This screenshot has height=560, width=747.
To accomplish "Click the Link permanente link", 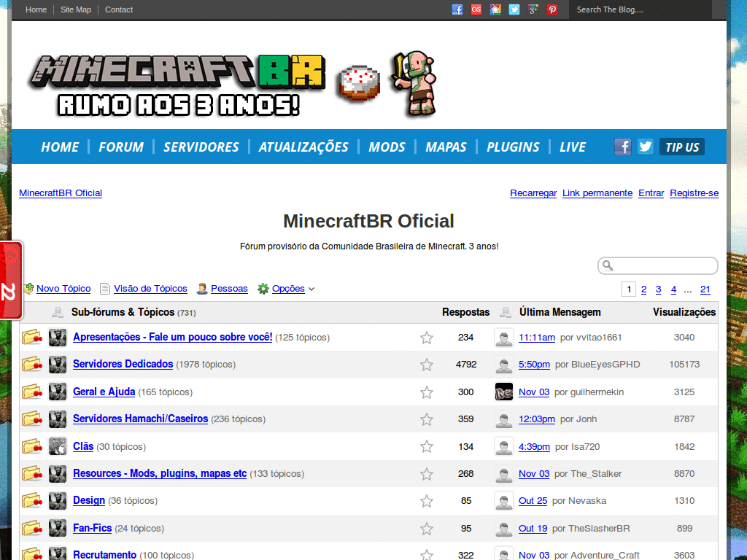I will [x=597, y=192].
